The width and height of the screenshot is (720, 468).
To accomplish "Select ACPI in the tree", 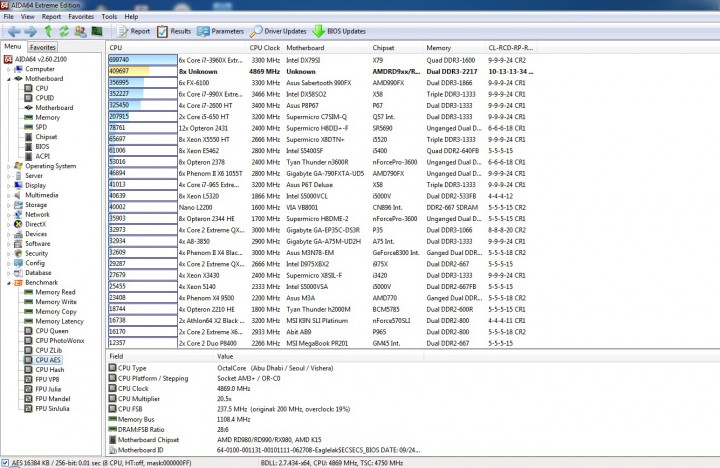I will [x=43, y=156].
